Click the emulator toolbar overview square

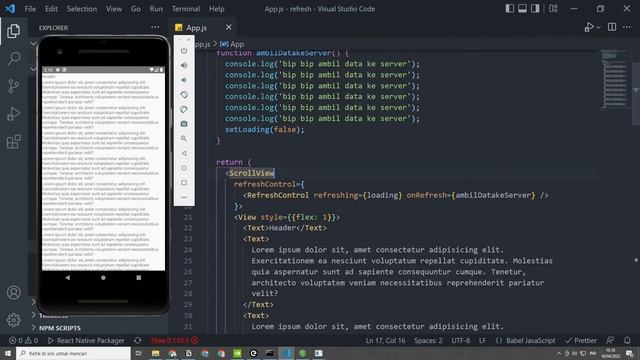click(x=184, y=182)
